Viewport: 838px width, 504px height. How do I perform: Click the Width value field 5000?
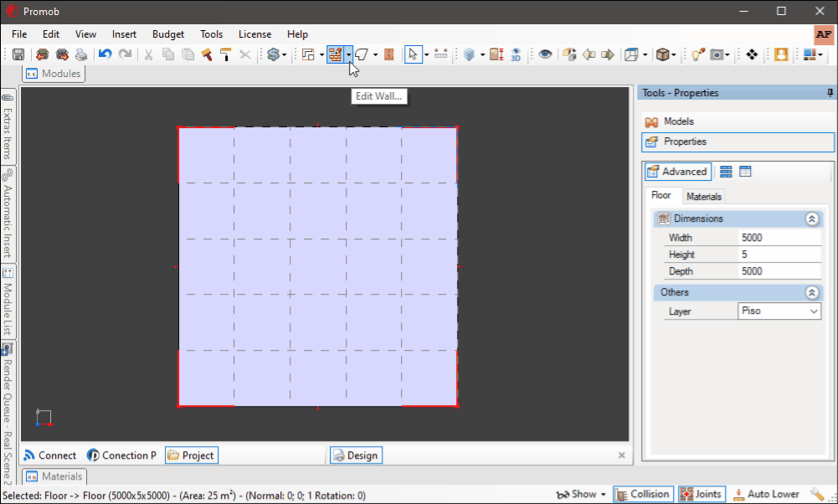(x=779, y=238)
